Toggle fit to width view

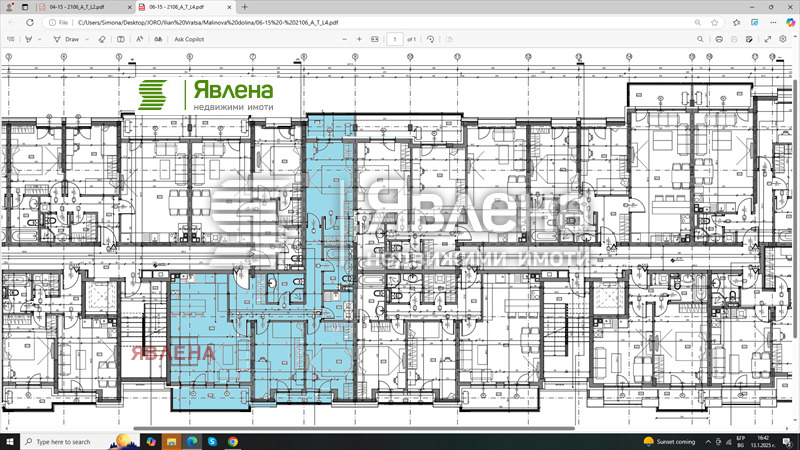point(375,39)
